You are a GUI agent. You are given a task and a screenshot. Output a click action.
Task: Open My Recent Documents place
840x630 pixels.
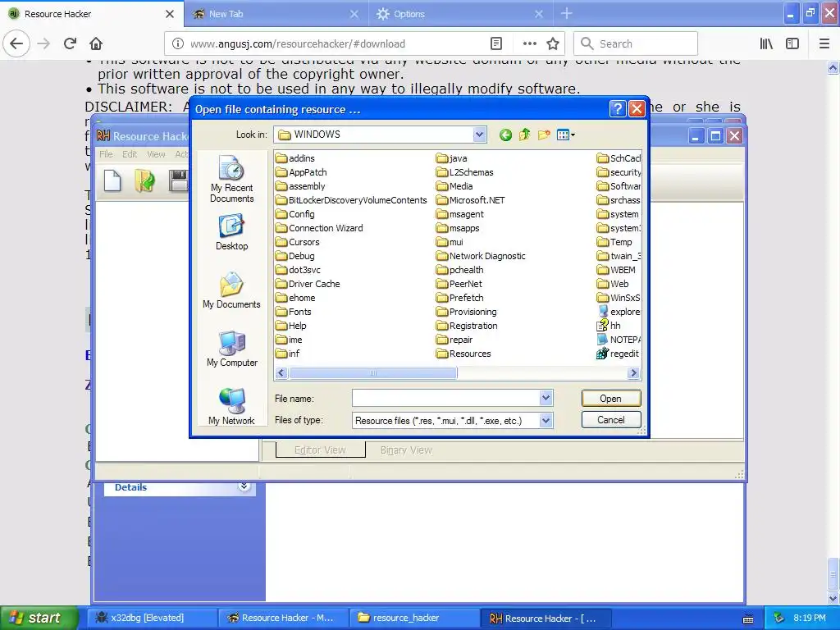[231, 179]
